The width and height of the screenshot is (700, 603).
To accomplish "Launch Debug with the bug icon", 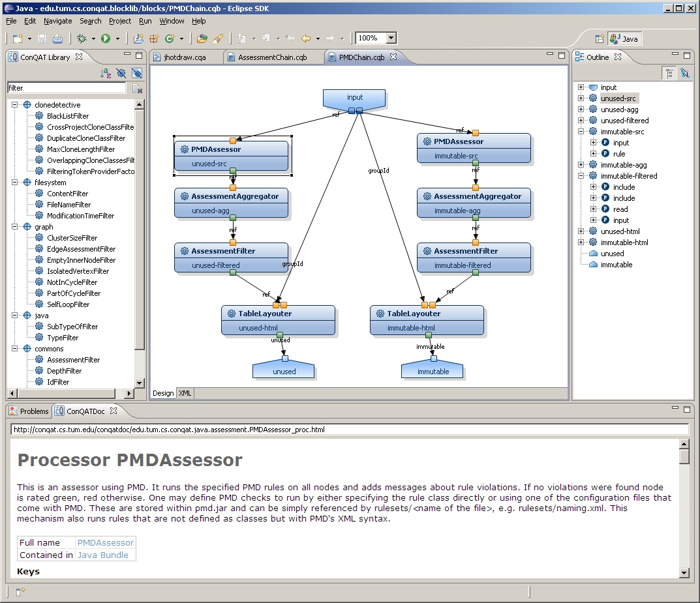I will (x=82, y=38).
